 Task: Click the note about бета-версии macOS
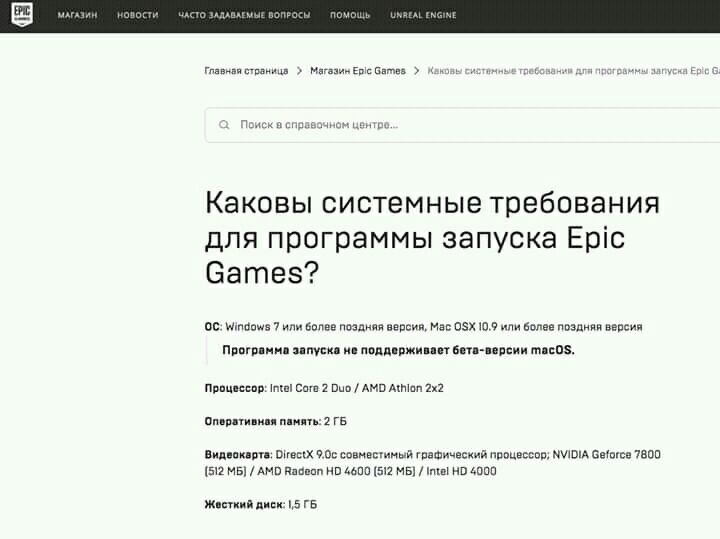pyautogui.click(x=398, y=350)
